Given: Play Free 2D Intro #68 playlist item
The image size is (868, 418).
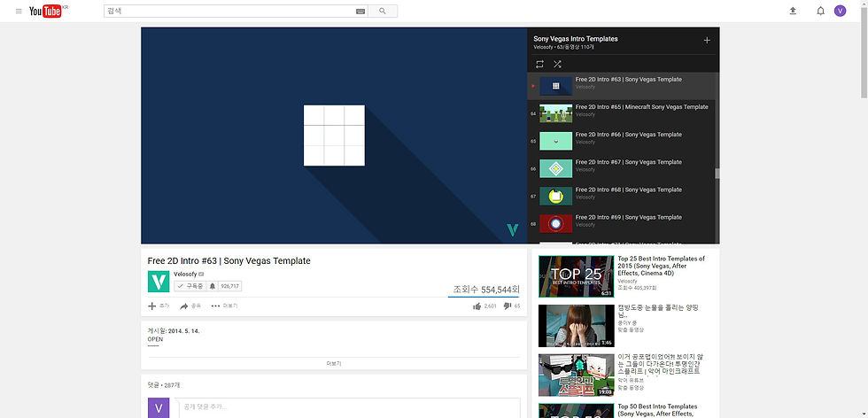Looking at the screenshot, I should 621,196.
